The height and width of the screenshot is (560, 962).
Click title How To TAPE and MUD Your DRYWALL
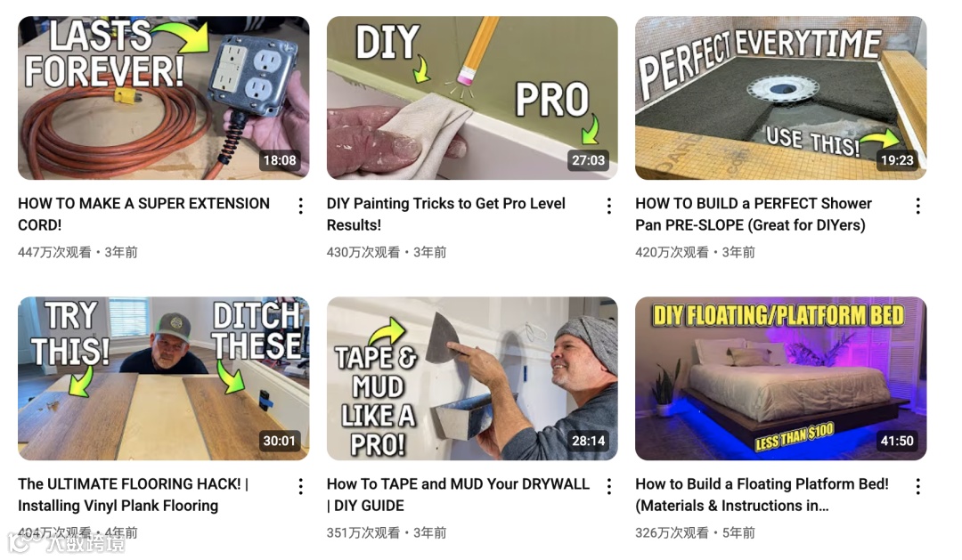458,494
